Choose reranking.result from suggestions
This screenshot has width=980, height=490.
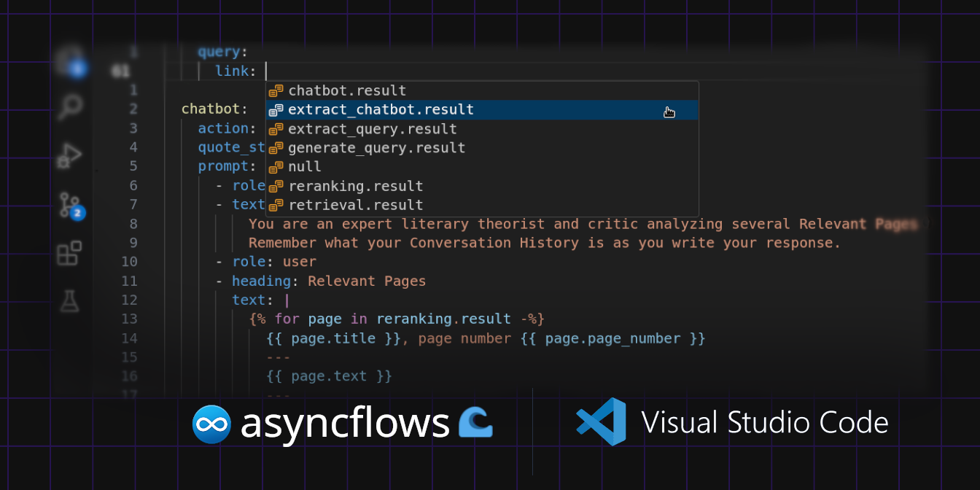click(482, 186)
